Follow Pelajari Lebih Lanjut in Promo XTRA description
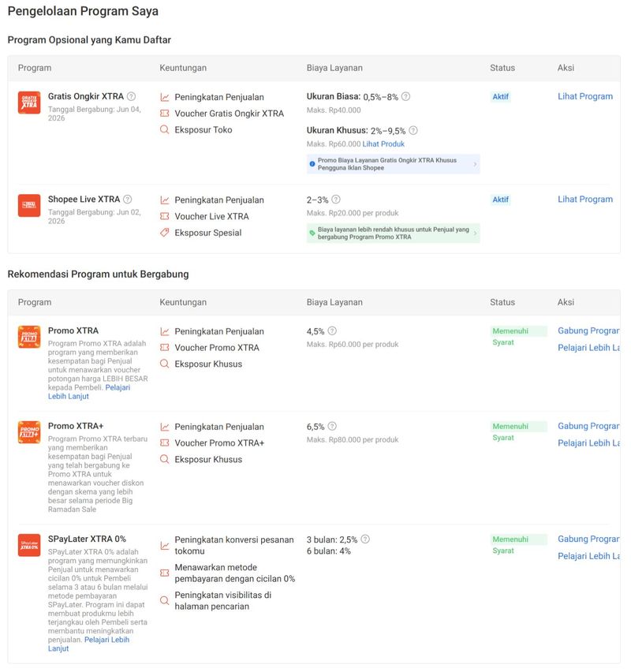The width and height of the screenshot is (631, 672). point(89,392)
